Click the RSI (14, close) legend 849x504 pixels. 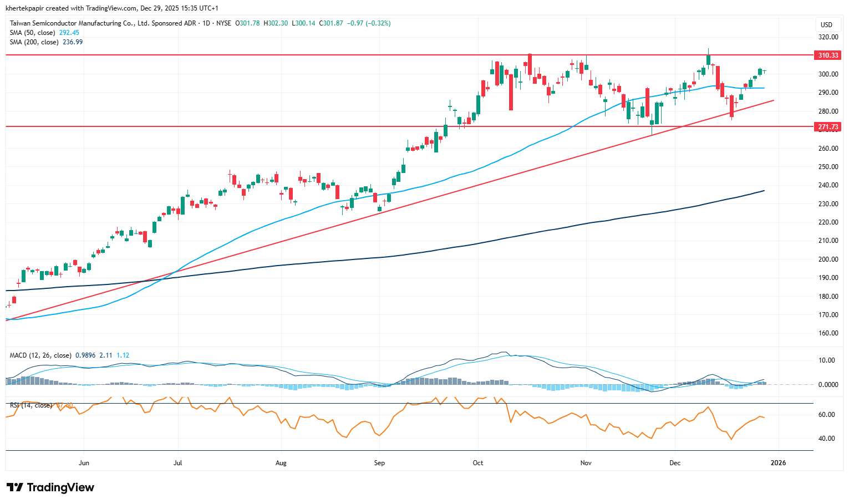point(31,405)
